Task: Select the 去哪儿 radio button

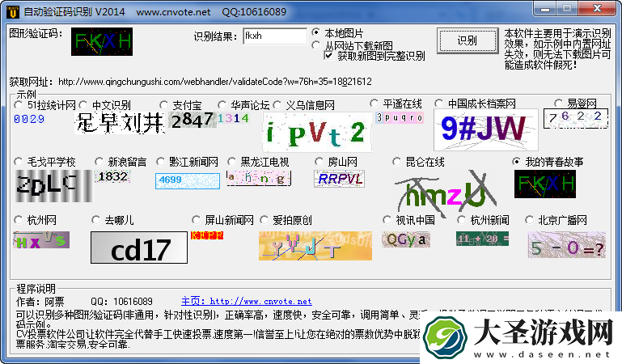Action: (96, 220)
